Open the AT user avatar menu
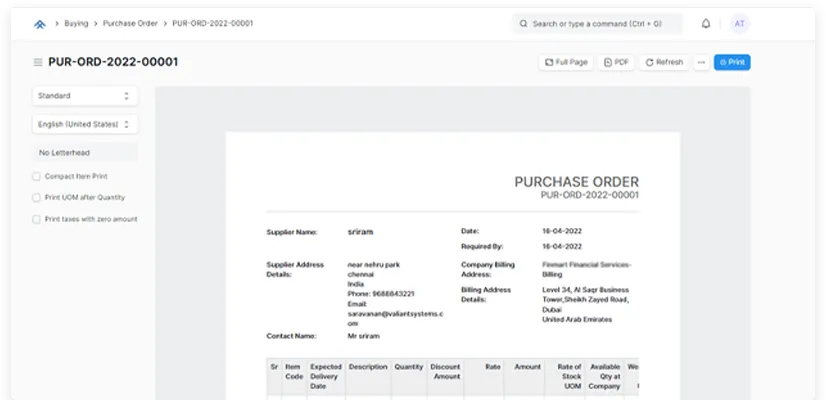Image resolution: width=826 pixels, height=400 pixels. (x=739, y=23)
